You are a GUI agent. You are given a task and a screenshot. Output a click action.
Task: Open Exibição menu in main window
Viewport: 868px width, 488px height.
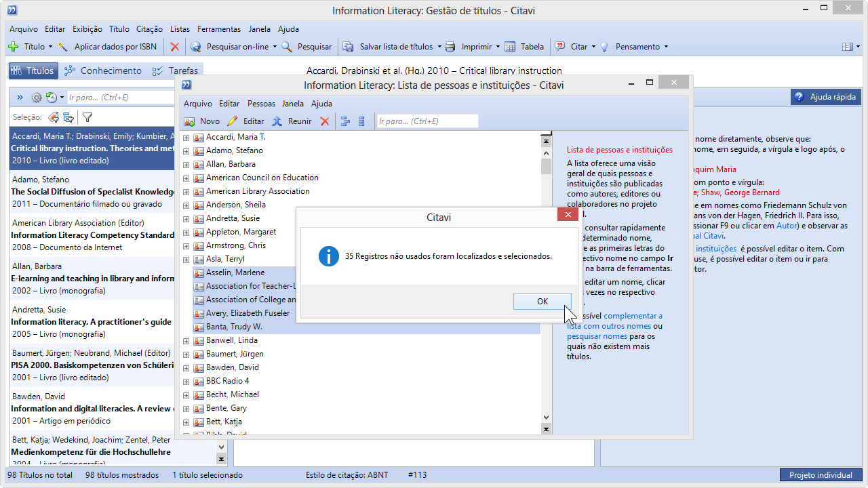pyautogui.click(x=87, y=29)
